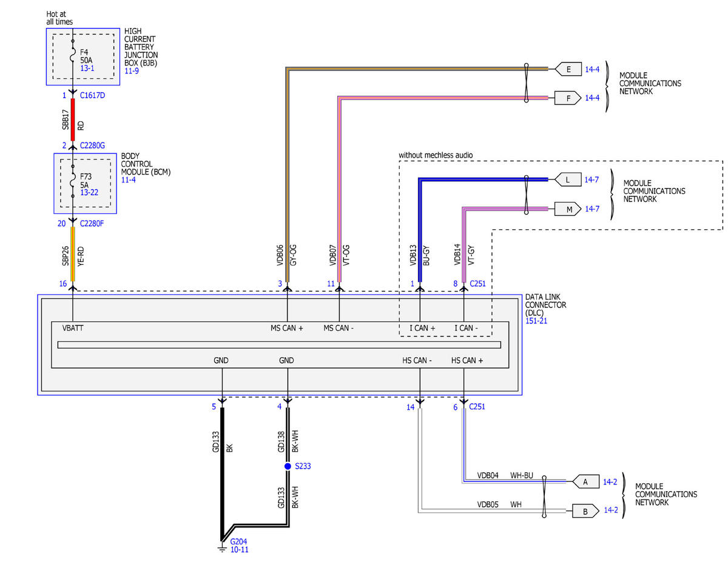The image size is (728, 562).
Task: Open the 14-2 link beside connector A
Action: [609, 482]
